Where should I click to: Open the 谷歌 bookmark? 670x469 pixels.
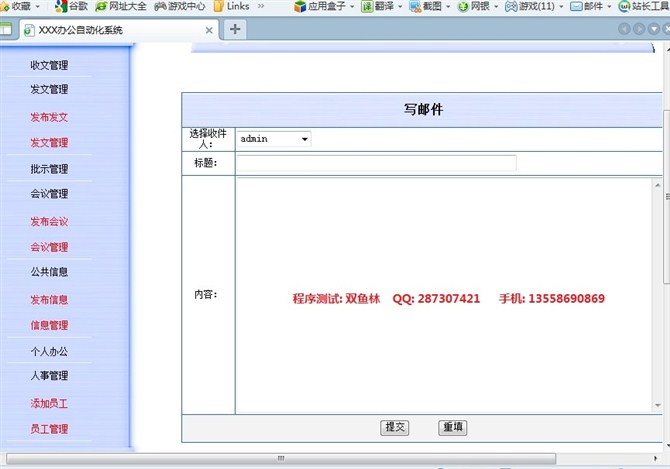pyautogui.click(x=72, y=6)
